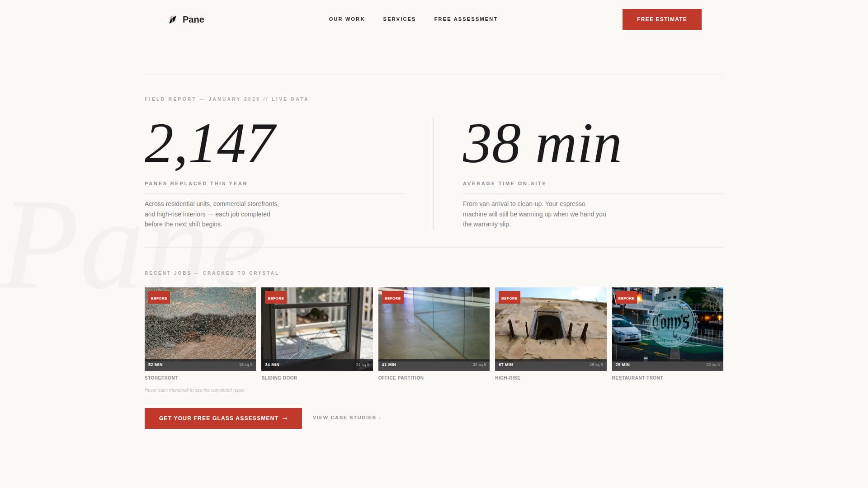Click the hover each thumbnail hint text
Image resolution: width=868 pixels, height=488 pixels.
pyautogui.click(x=195, y=390)
